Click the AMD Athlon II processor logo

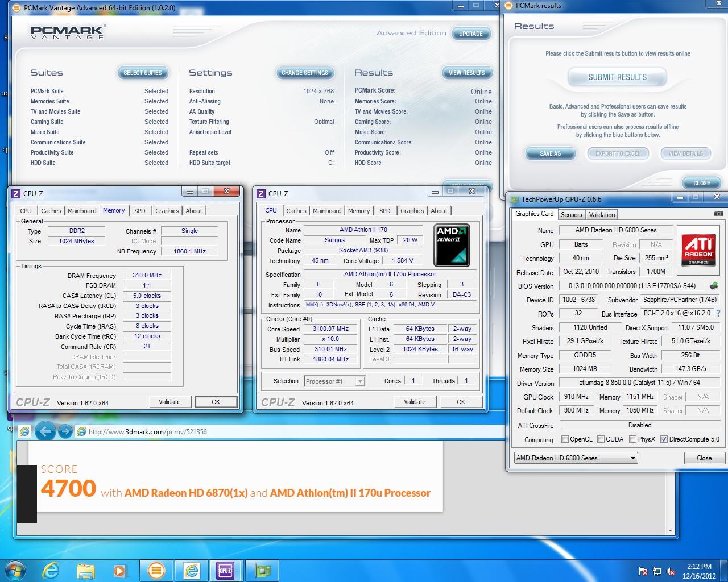tap(452, 245)
